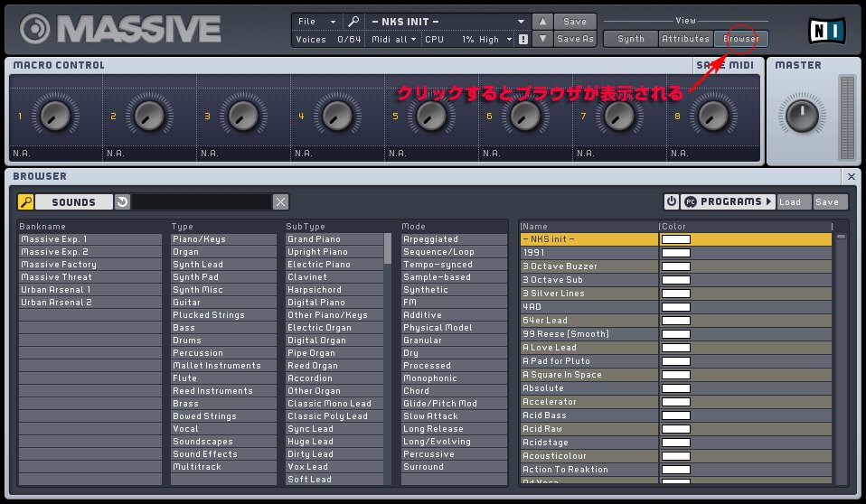
Task: Sort by Name column header
Action: point(588,227)
